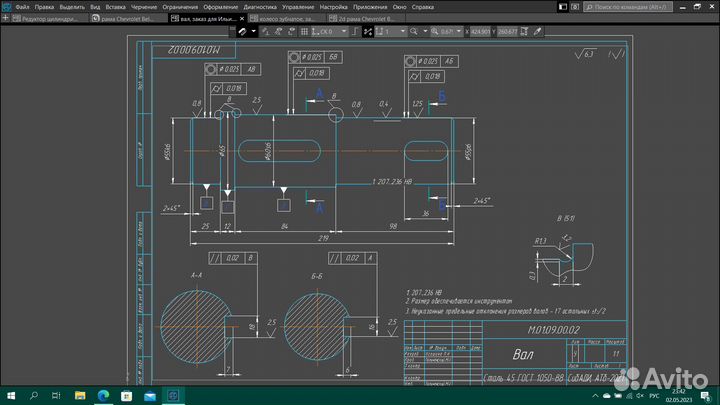Toggle the orthogonal drawing mode icon
720x405 pixels.
[x=355, y=31]
